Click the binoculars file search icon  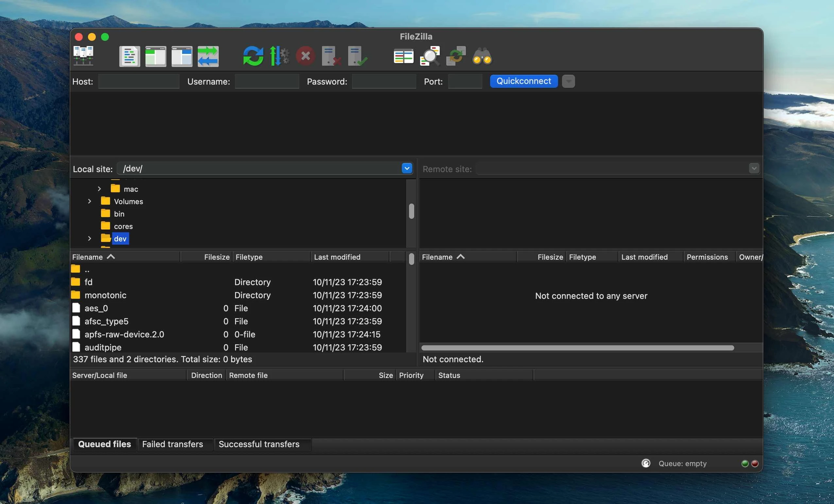[x=482, y=56]
